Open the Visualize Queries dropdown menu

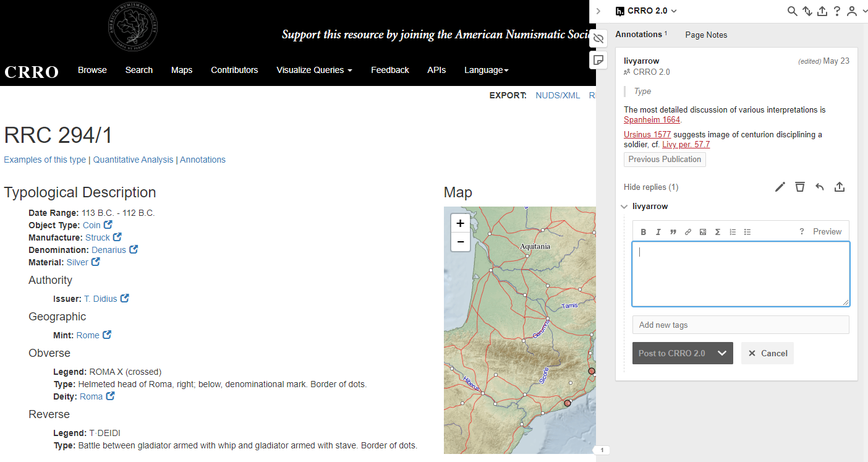point(314,70)
